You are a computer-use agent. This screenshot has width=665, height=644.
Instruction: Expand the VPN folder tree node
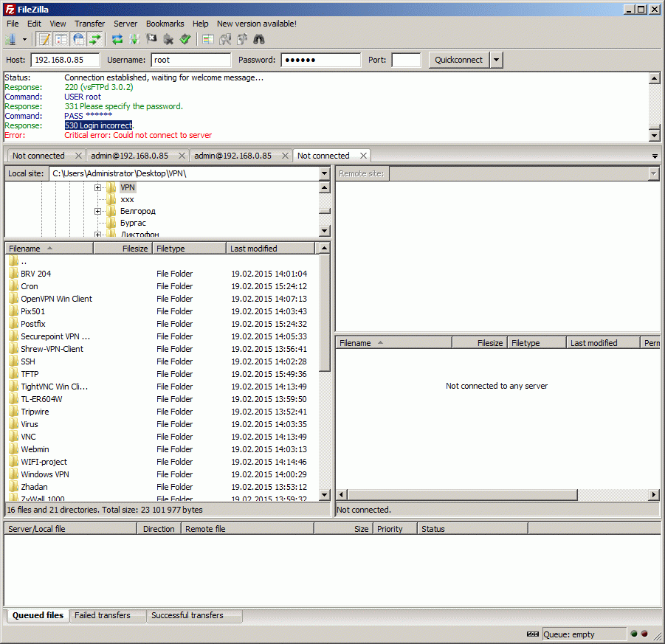pos(97,187)
